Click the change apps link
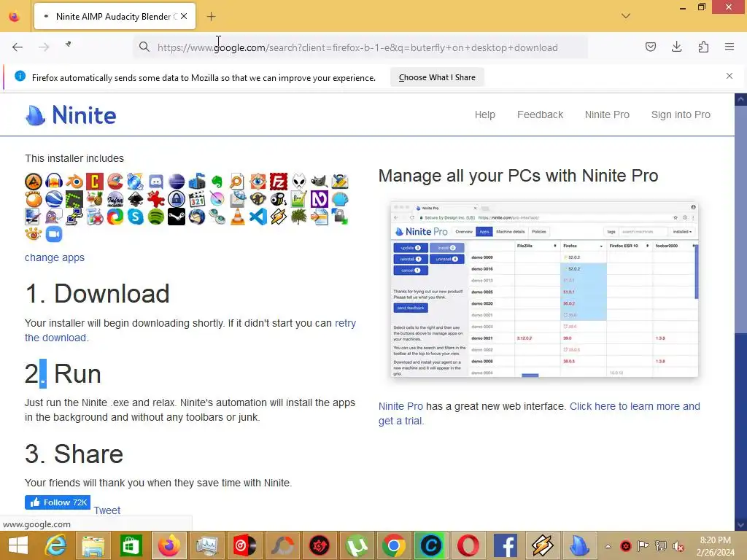Viewport: 747px width, 560px height. tap(55, 257)
